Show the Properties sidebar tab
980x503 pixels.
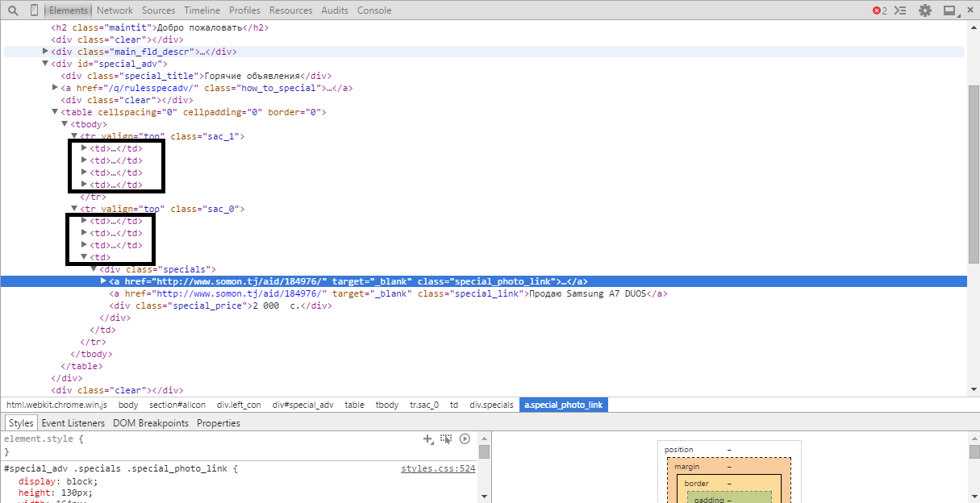tap(219, 423)
